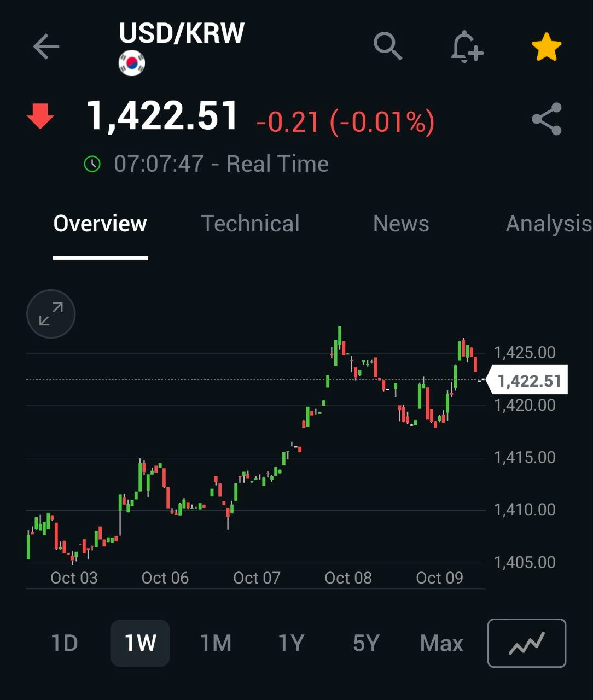593x700 pixels.
Task: Add price alert with bell icon
Action: 467,46
